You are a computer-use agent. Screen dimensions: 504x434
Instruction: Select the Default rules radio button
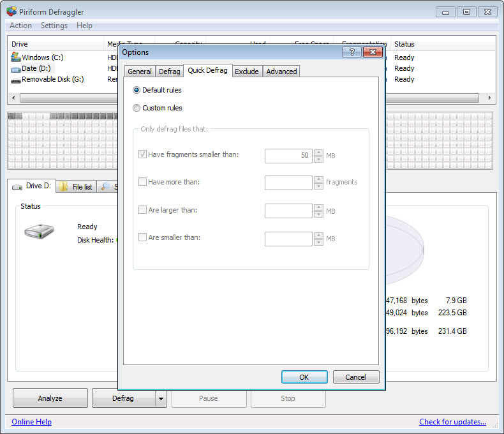pyautogui.click(x=137, y=90)
